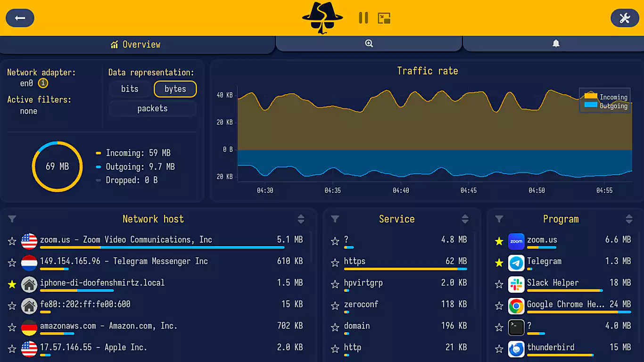The height and width of the screenshot is (362, 644).
Task: Click the network adapter info icon
Action: point(43,83)
